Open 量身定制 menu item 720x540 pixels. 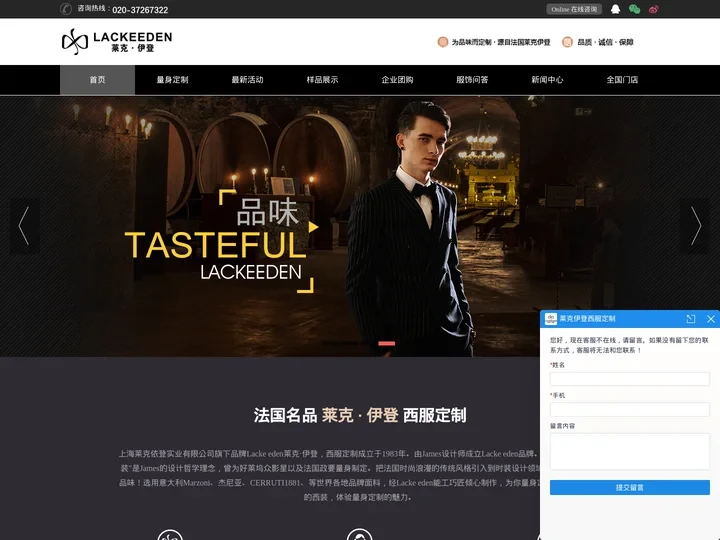(172, 79)
